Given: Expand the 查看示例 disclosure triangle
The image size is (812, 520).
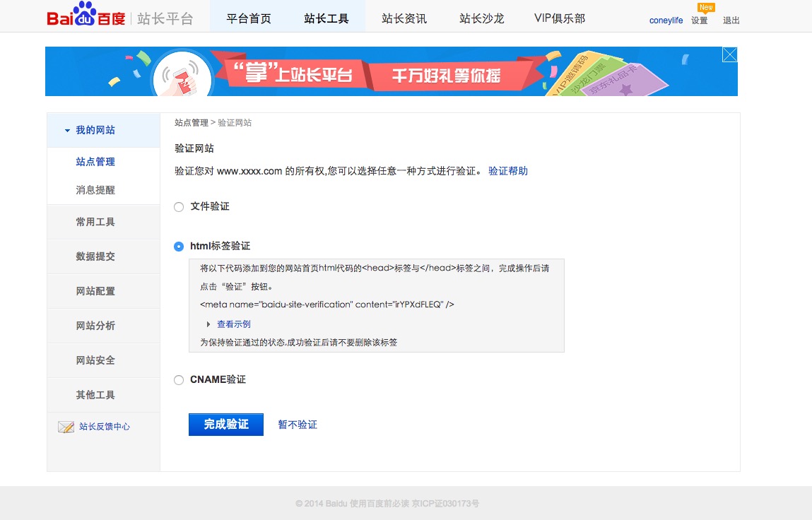Looking at the screenshot, I should coord(208,324).
